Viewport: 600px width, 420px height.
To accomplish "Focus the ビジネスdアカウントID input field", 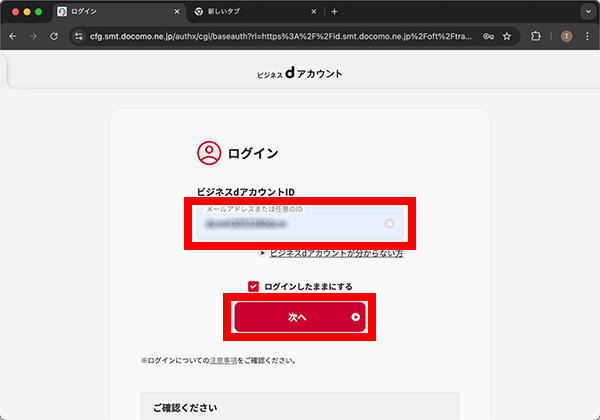I will 300,224.
